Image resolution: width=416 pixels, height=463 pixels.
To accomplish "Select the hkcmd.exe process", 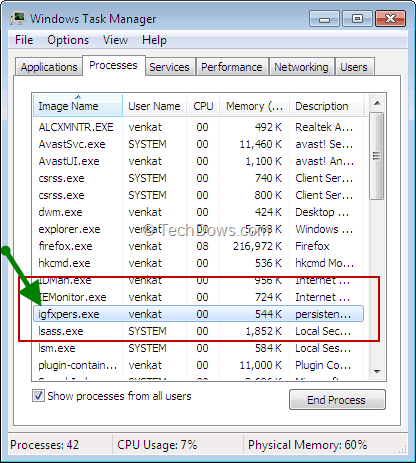I will [198, 263].
